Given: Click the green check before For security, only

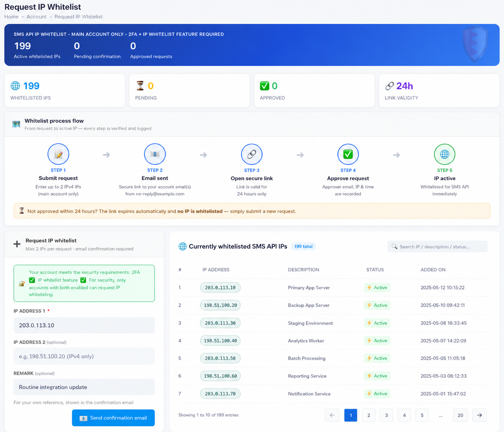Looking at the screenshot, I should coord(83,280).
